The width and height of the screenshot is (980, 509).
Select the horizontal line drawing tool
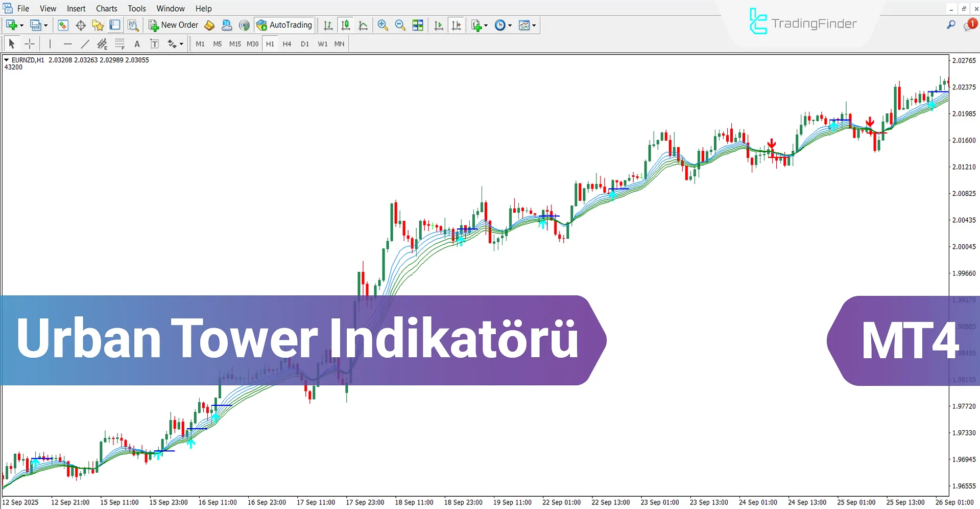(x=68, y=44)
